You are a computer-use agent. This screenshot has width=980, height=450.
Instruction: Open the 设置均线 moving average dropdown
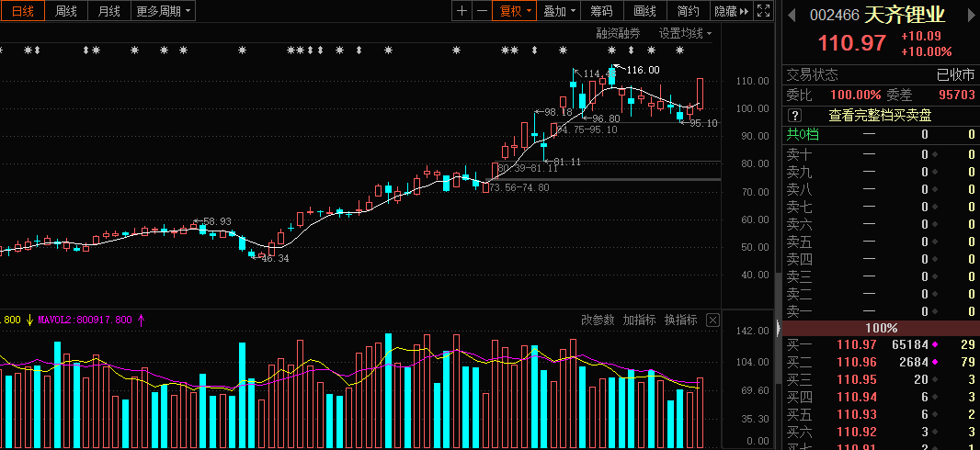(685, 34)
